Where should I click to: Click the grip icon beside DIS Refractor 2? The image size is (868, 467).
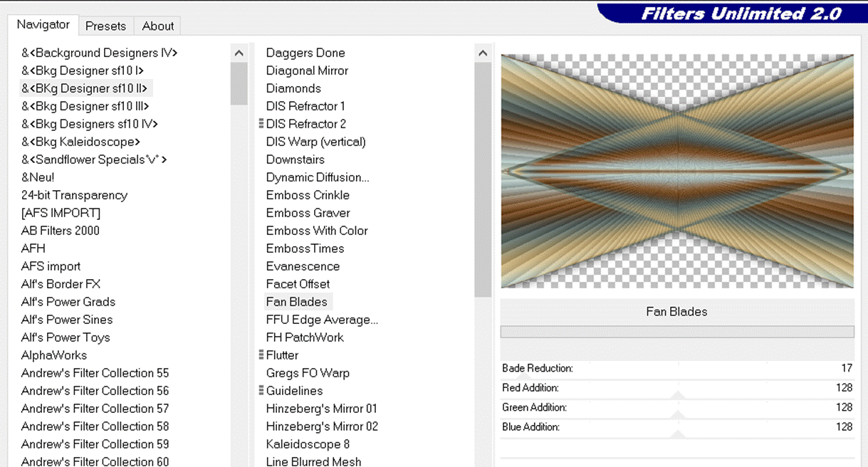(261, 124)
